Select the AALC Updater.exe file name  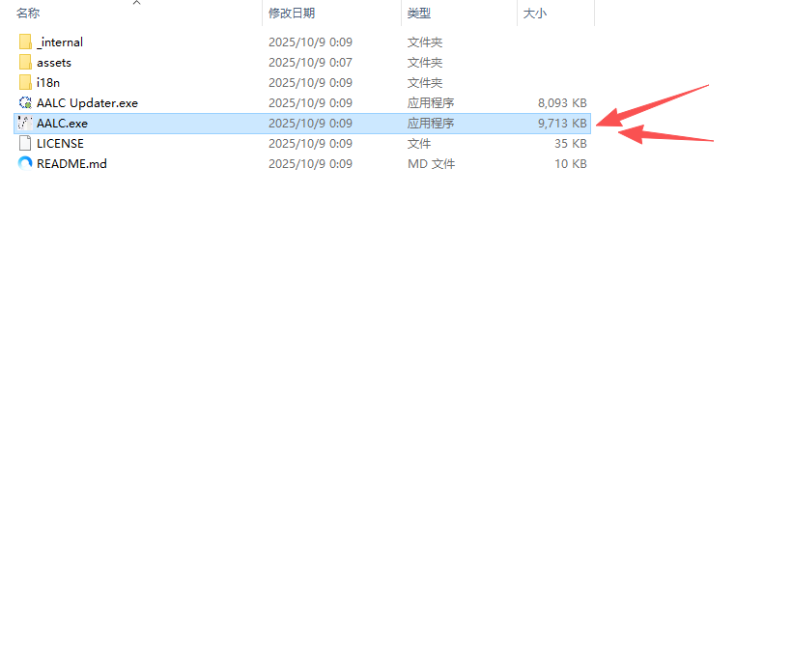[x=87, y=103]
